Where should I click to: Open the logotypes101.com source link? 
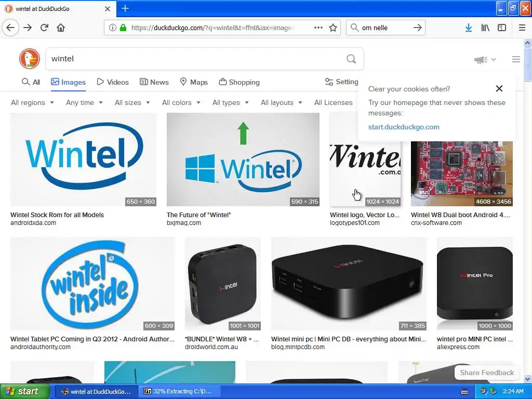point(354,223)
